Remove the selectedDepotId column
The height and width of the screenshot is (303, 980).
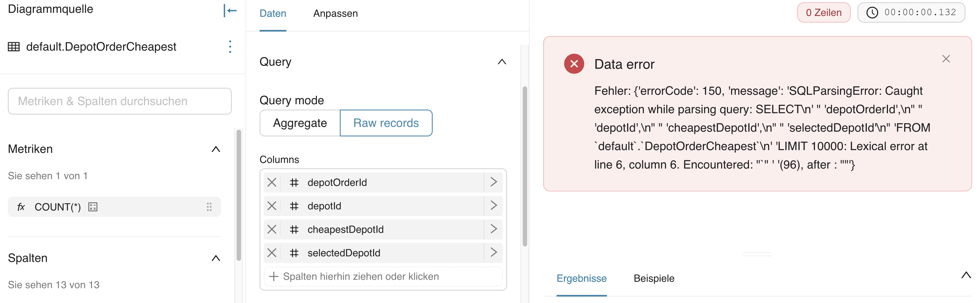272,253
